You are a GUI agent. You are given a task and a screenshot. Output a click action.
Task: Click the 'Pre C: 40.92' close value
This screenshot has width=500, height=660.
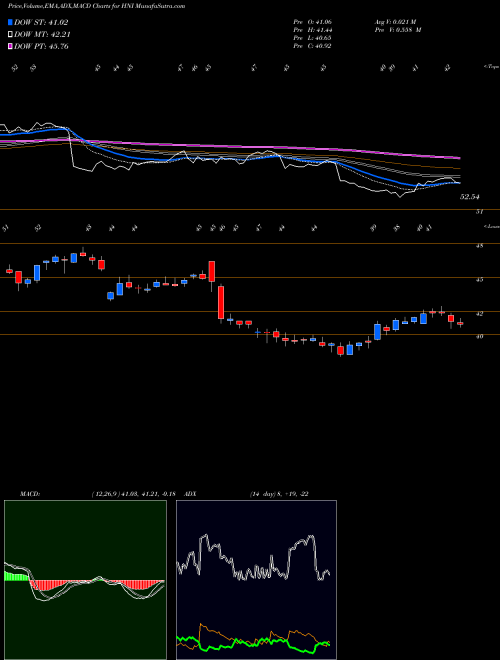click(x=312, y=46)
